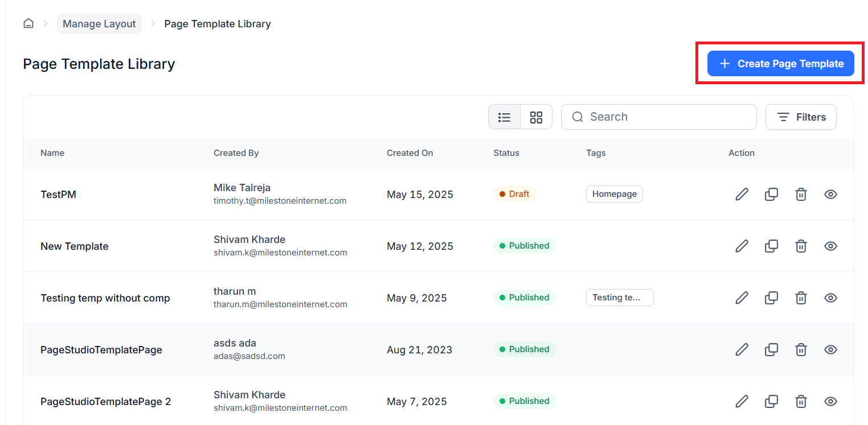Preview the New Template row

click(x=831, y=246)
